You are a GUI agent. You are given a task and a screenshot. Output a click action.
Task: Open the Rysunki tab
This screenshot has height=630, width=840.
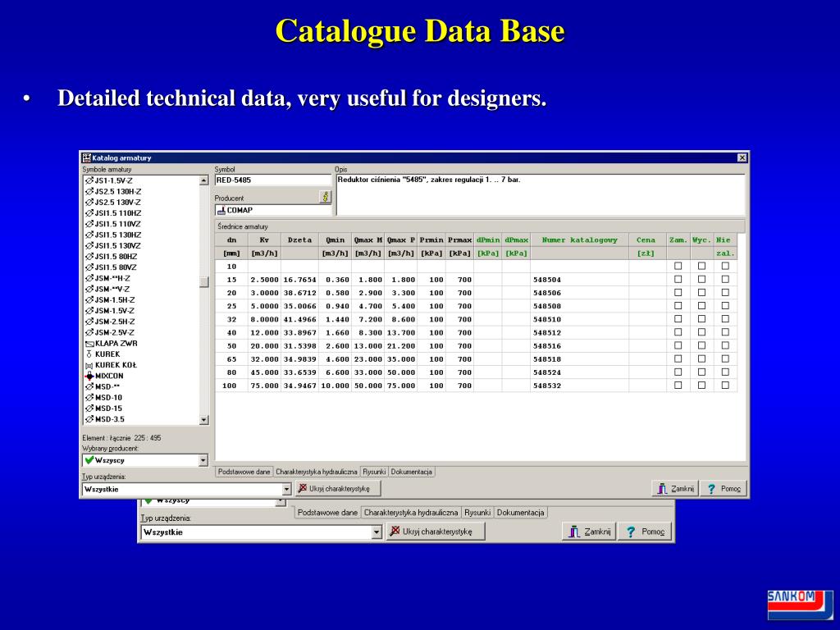tap(374, 472)
